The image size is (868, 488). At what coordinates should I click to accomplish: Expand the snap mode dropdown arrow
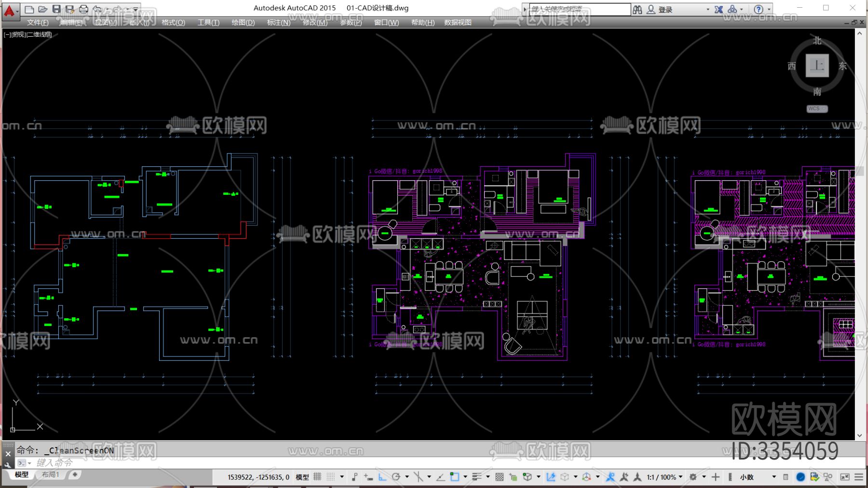(342, 477)
